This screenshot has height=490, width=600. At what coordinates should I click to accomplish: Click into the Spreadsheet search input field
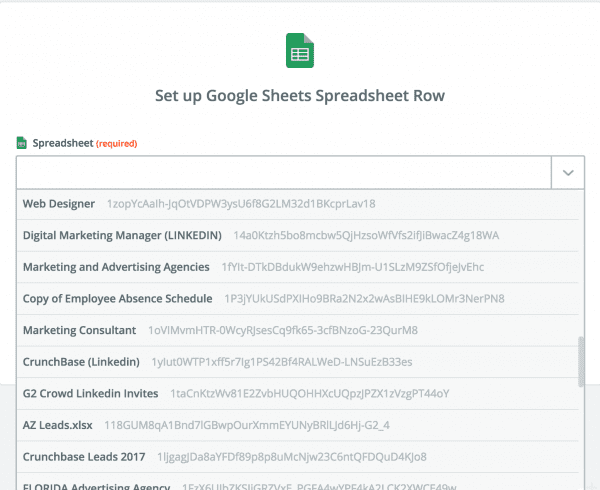tap(284, 173)
